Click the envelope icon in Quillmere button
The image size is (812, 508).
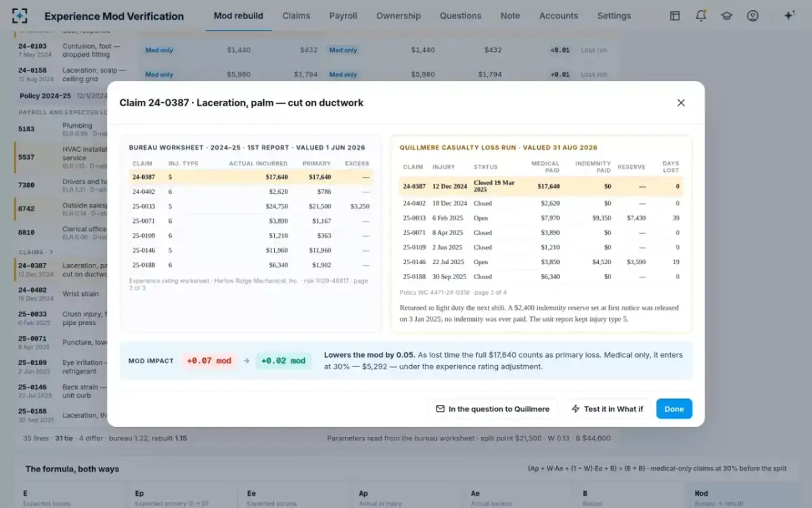tap(441, 409)
